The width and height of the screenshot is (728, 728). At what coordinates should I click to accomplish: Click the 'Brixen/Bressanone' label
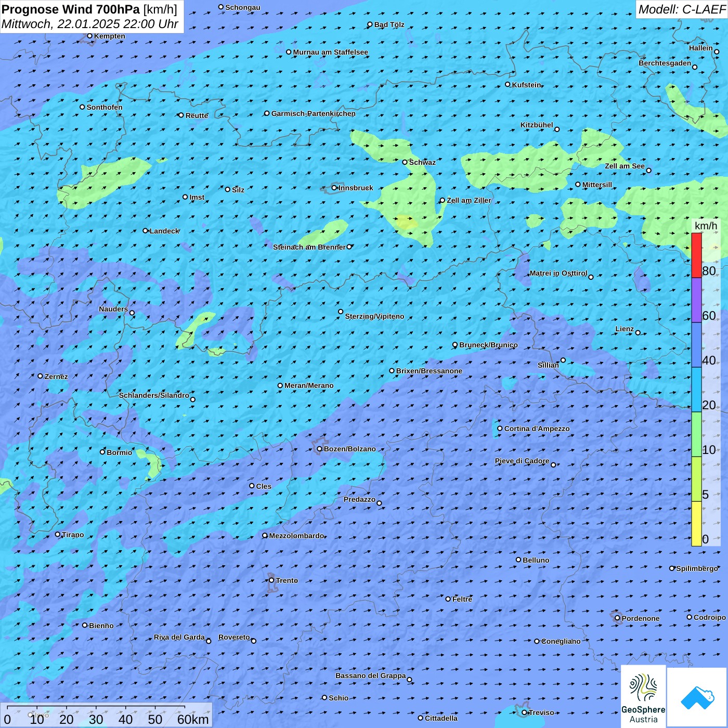pyautogui.click(x=429, y=371)
